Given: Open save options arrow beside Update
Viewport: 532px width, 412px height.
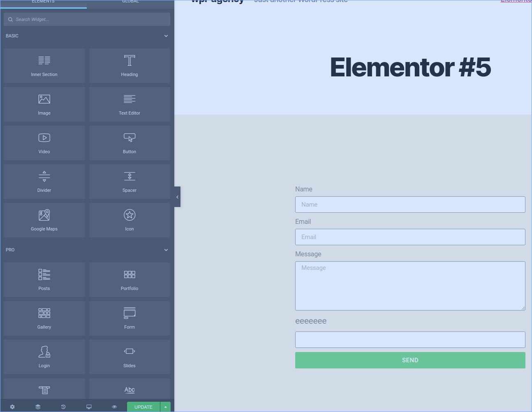Looking at the screenshot, I should pos(165,407).
